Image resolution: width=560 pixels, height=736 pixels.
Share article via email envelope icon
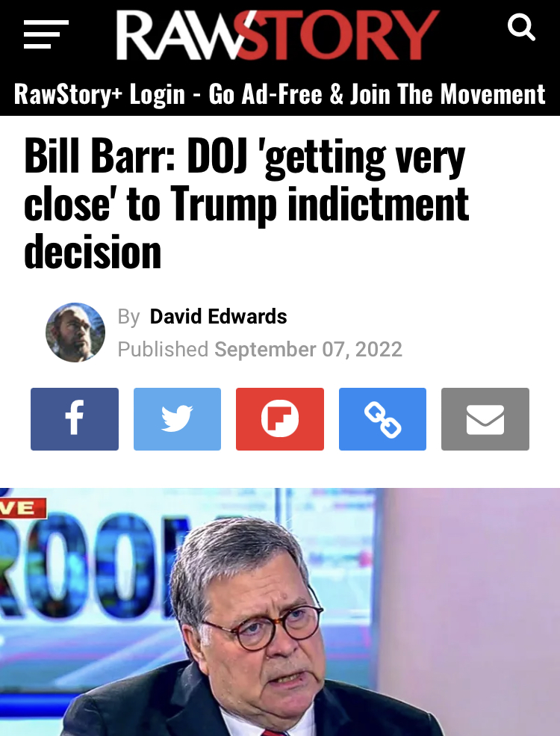(485, 418)
